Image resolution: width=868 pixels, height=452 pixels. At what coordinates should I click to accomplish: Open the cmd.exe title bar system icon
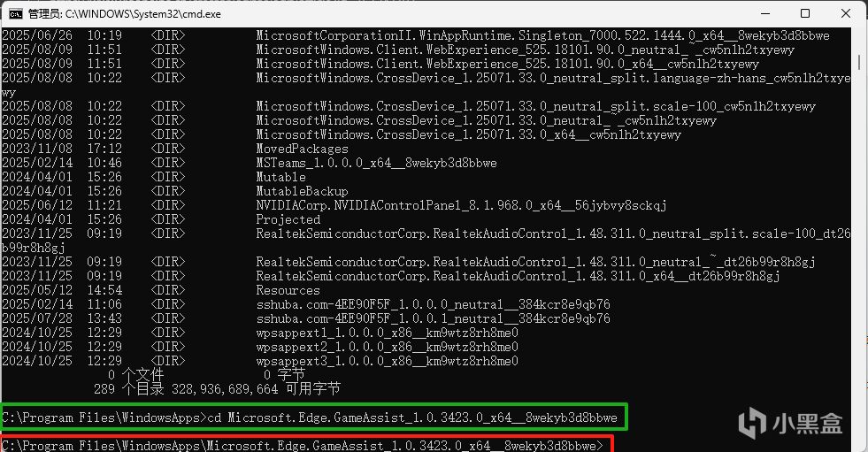click(16, 14)
